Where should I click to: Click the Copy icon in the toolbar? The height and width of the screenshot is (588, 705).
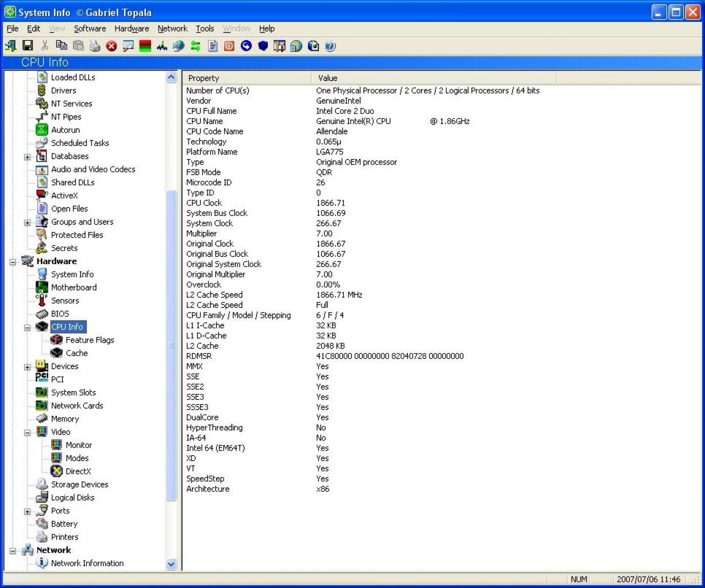[61, 46]
